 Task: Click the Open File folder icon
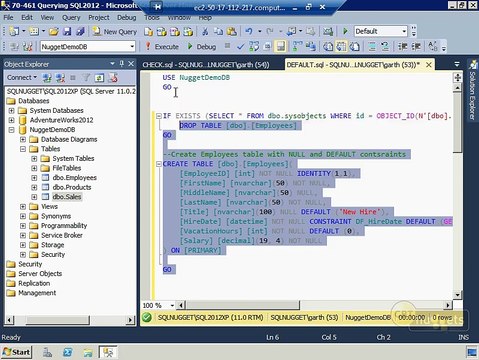(54, 31)
